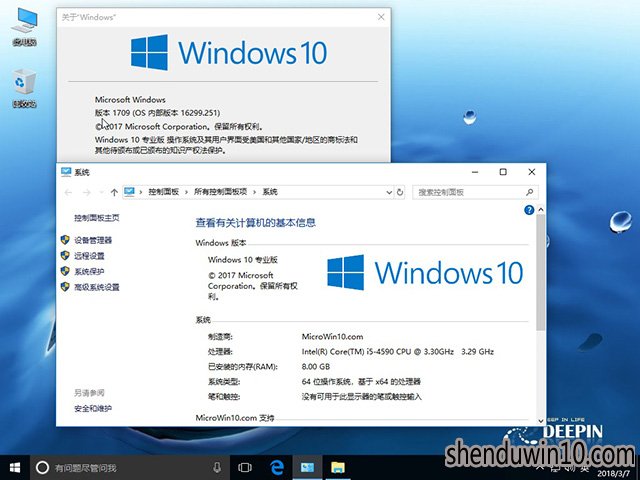Open 设备管理器 link
Screen dimensions: 640x480
[x=93, y=240]
